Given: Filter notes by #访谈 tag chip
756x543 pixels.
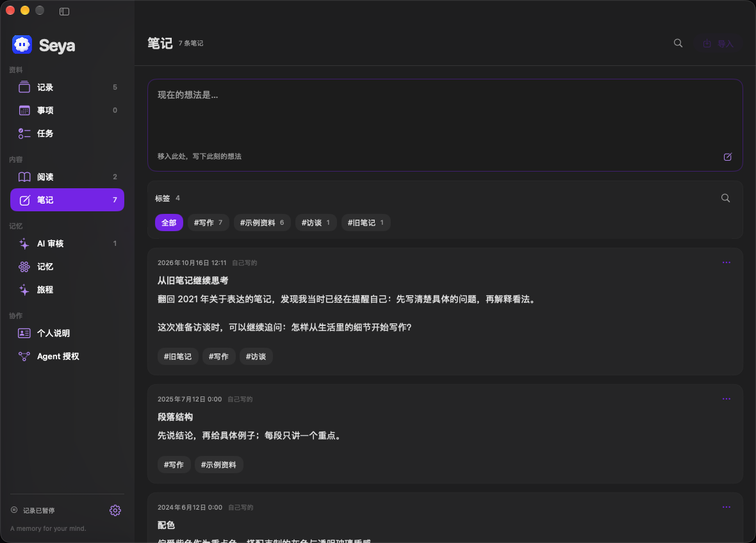Looking at the screenshot, I should pos(316,223).
